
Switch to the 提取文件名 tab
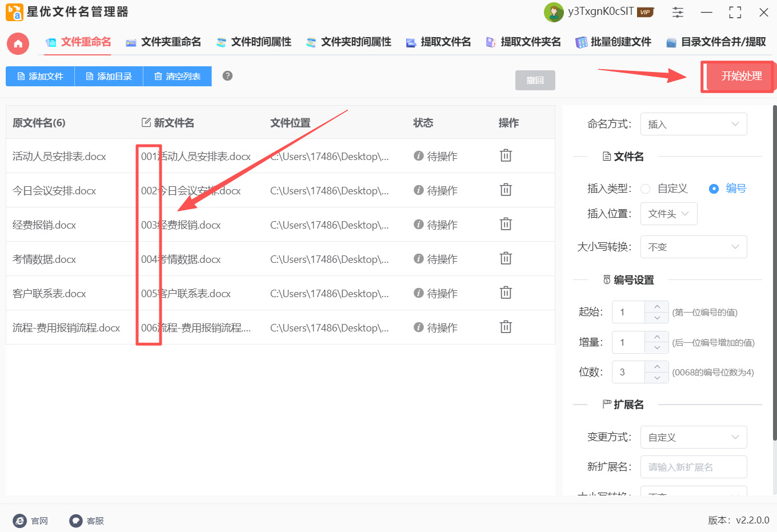tap(438, 42)
